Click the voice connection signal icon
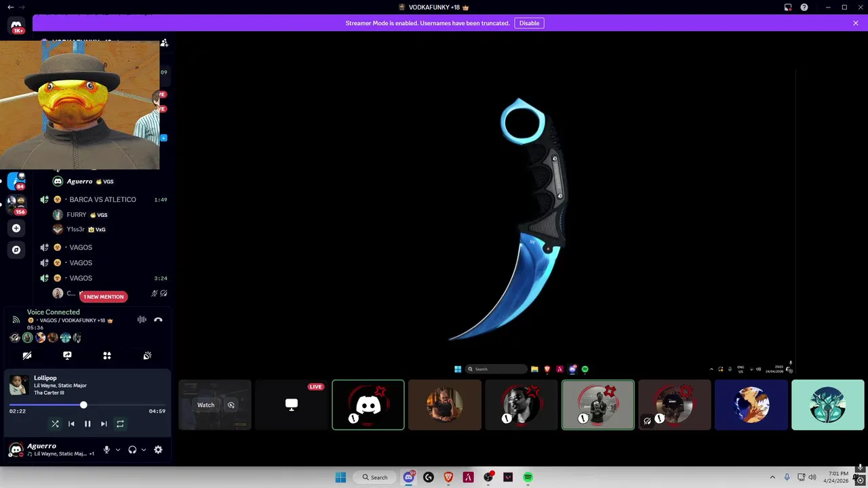 [16, 320]
